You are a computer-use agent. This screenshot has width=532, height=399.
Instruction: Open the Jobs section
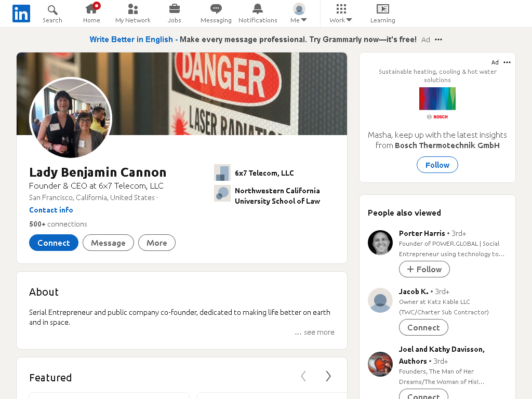point(175,14)
